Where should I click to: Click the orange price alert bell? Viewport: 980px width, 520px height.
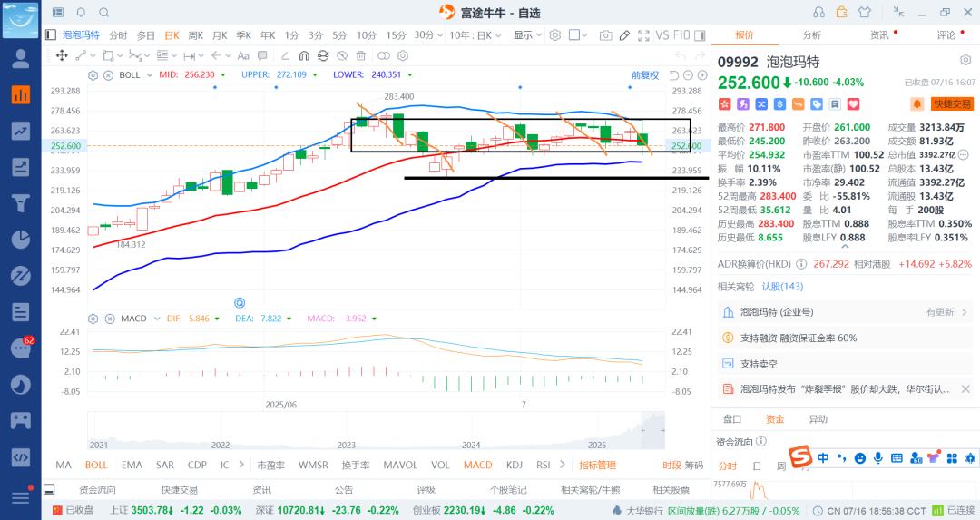[x=916, y=104]
